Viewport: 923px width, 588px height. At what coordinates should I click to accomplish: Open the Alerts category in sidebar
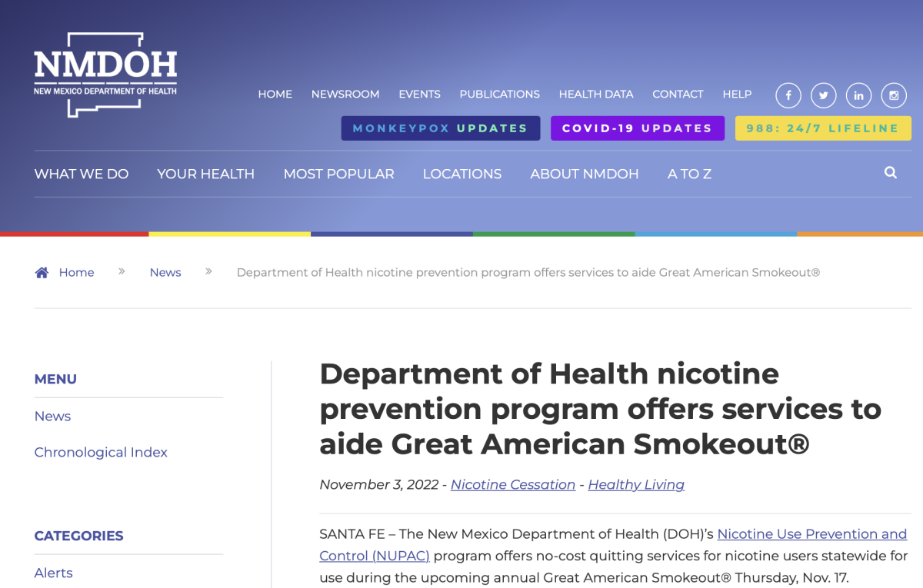[54, 573]
